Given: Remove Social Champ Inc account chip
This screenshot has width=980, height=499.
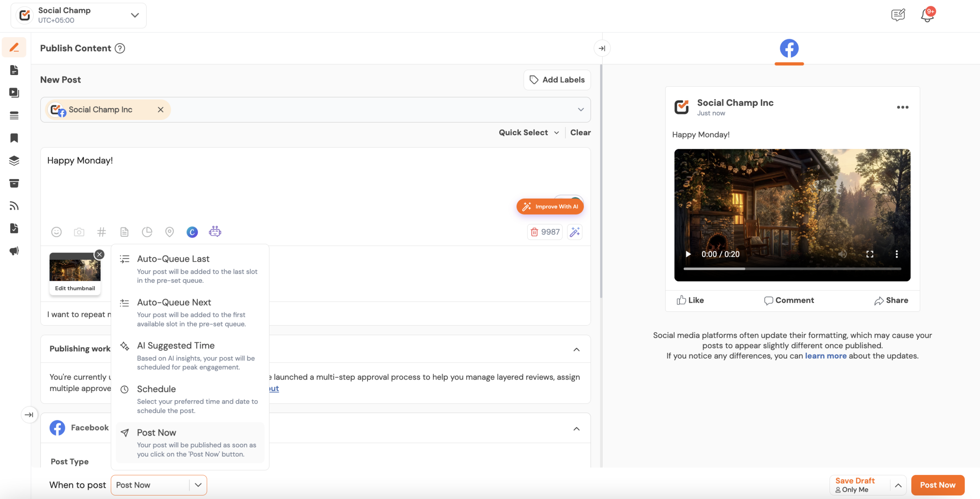Looking at the screenshot, I should 161,110.
